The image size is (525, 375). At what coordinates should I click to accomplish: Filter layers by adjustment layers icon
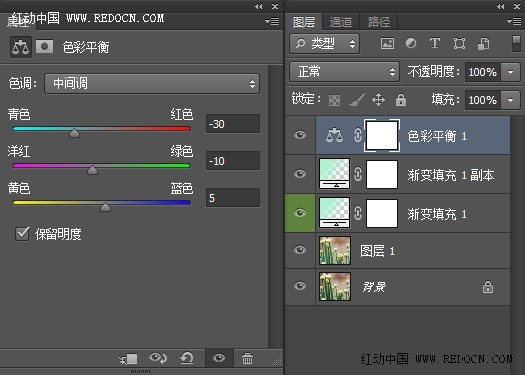point(411,43)
